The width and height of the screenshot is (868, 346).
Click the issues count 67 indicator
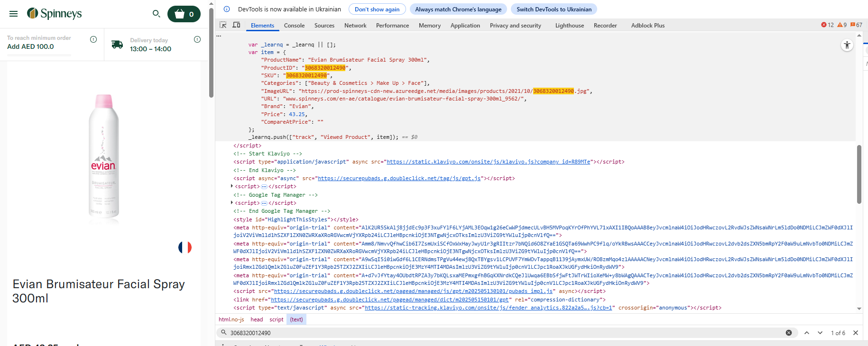coord(857,25)
